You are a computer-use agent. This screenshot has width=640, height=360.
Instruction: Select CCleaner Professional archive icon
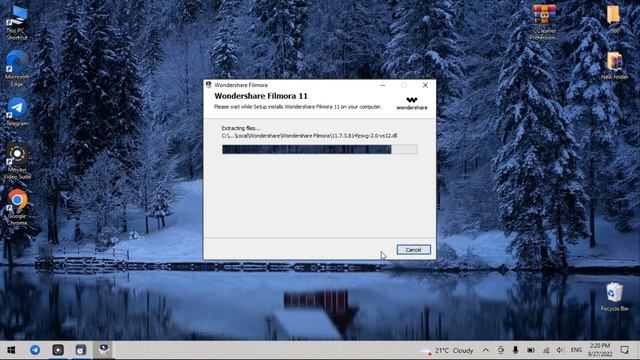tap(543, 22)
